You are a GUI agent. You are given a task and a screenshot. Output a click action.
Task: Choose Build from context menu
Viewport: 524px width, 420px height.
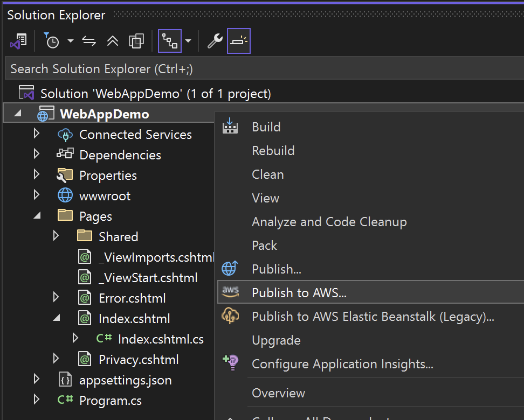(x=370, y=127)
